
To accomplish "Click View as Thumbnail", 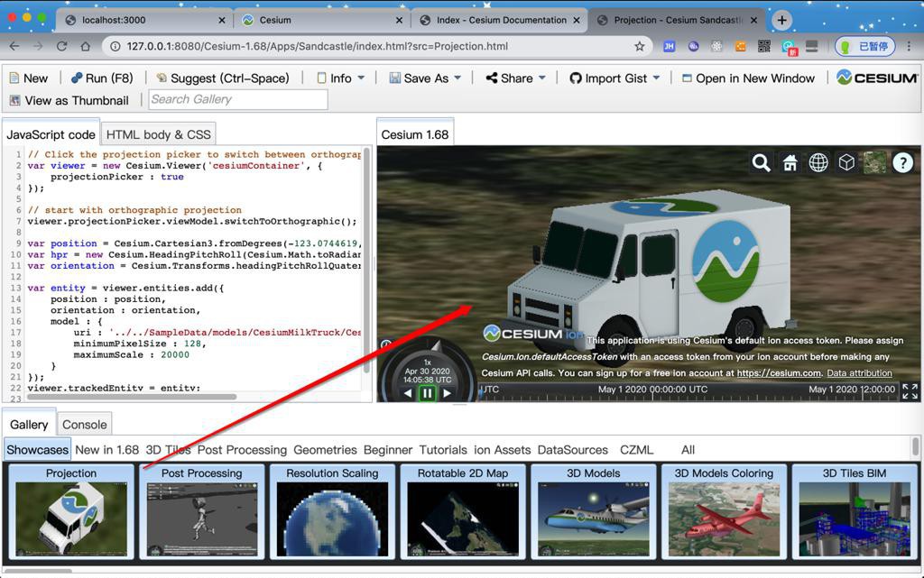I will pyautogui.click(x=69, y=101).
